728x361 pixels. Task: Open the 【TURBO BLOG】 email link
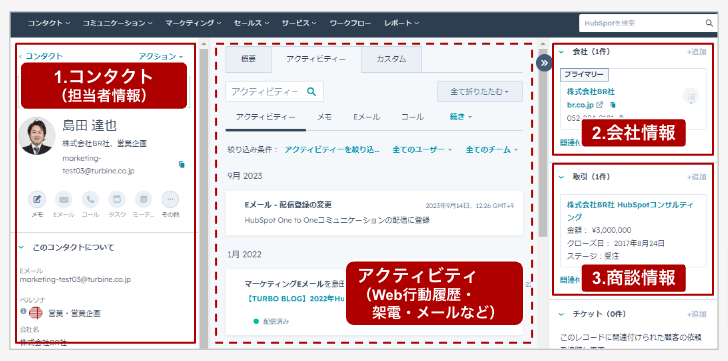[295, 299]
